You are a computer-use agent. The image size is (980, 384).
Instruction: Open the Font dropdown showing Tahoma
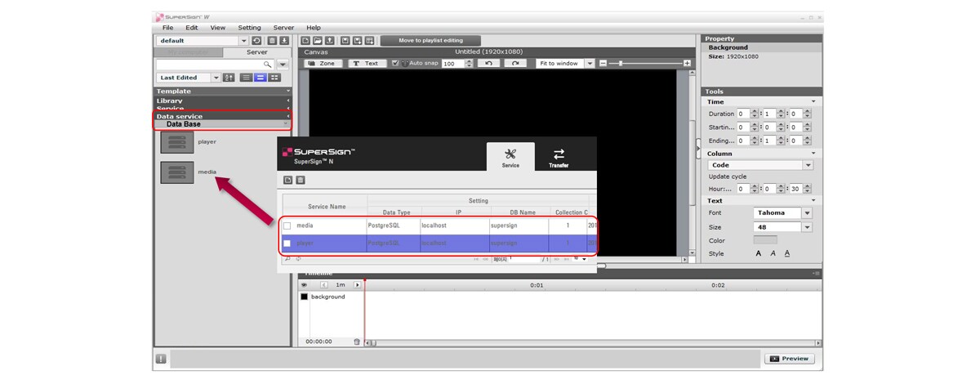click(x=807, y=213)
